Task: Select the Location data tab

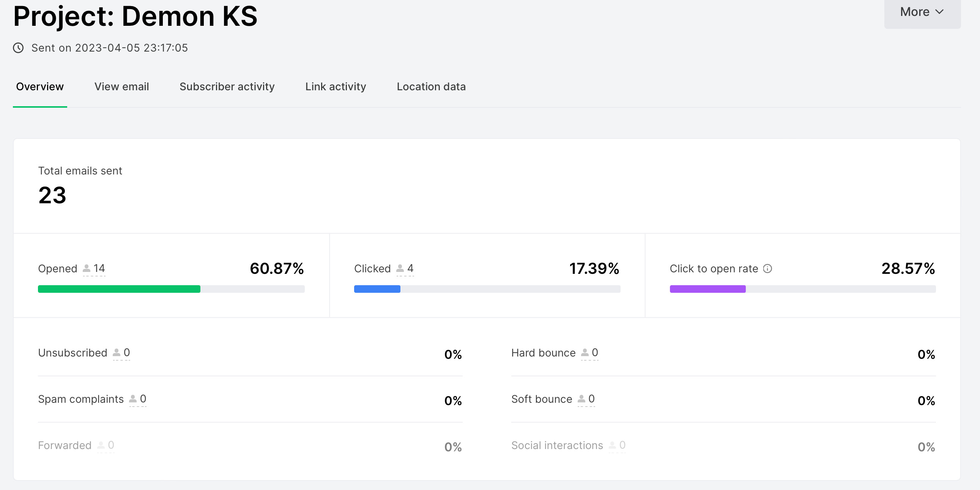Action: pyautogui.click(x=431, y=87)
